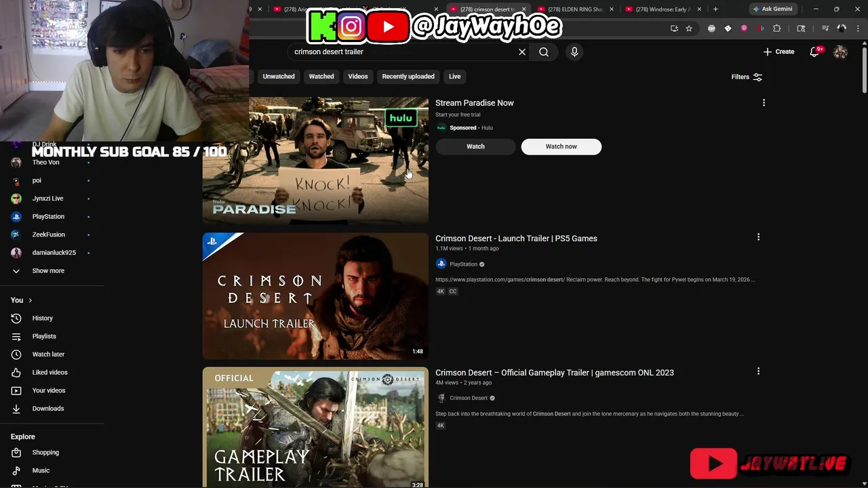Select the Recently uploaded filter chip
The image size is (868, 488).
point(408,77)
